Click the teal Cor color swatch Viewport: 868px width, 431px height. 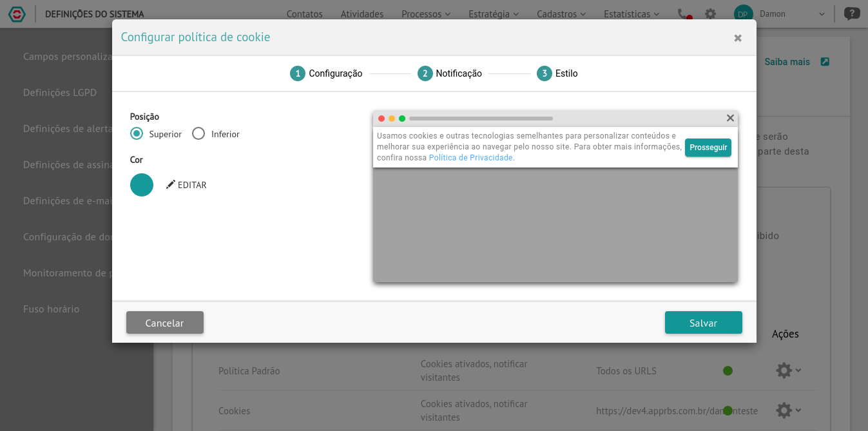[x=142, y=185]
